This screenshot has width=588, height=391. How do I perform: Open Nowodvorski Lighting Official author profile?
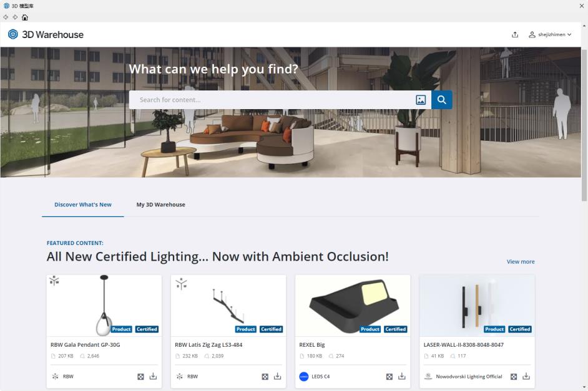(x=469, y=377)
